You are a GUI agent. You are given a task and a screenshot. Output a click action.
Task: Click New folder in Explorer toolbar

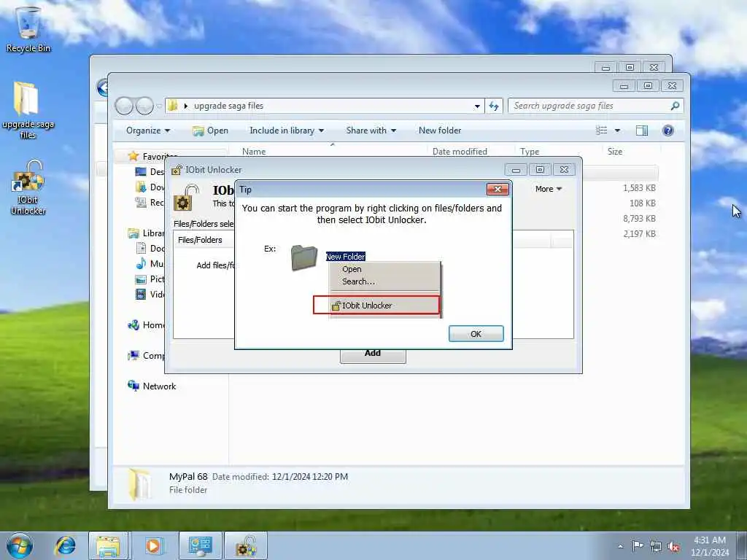coord(440,131)
